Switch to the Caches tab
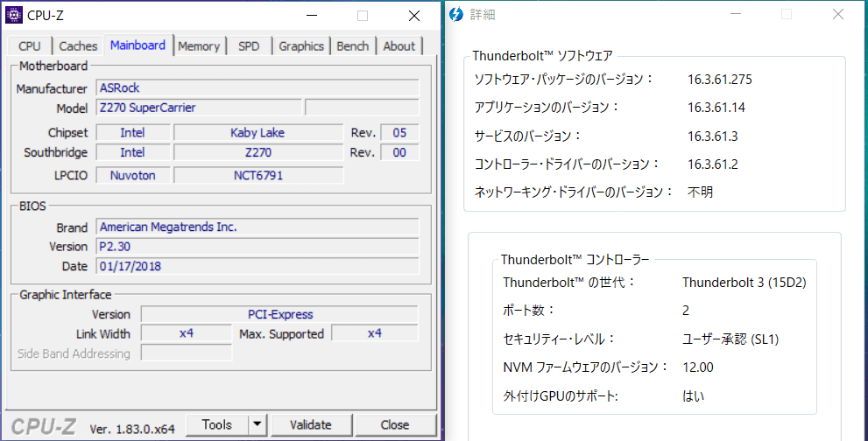This screenshot has width=868, height=441. tap(78, 46)
